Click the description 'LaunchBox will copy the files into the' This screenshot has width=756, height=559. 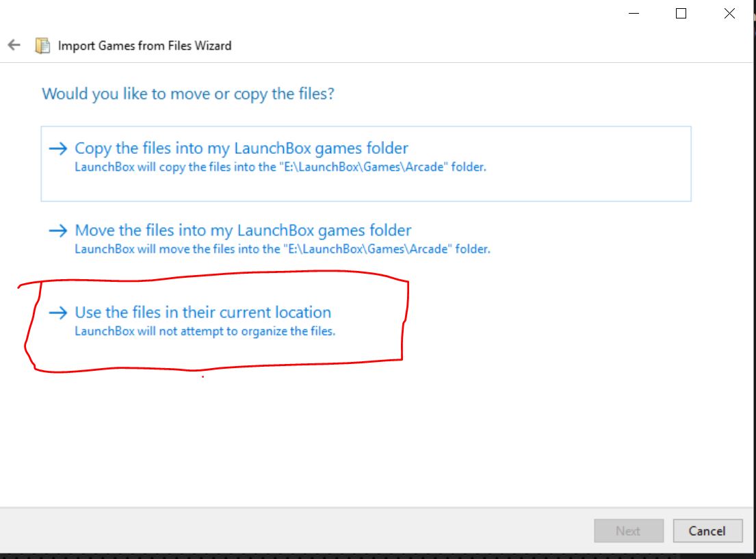(176, 167)
